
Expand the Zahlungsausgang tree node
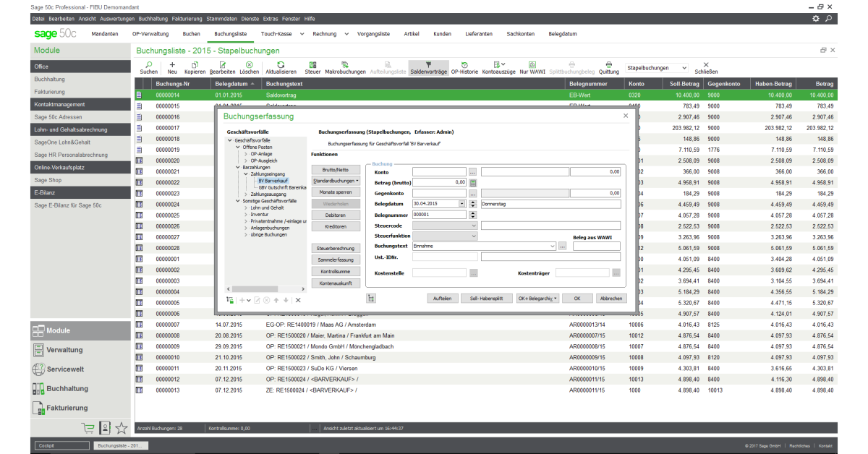246,194
